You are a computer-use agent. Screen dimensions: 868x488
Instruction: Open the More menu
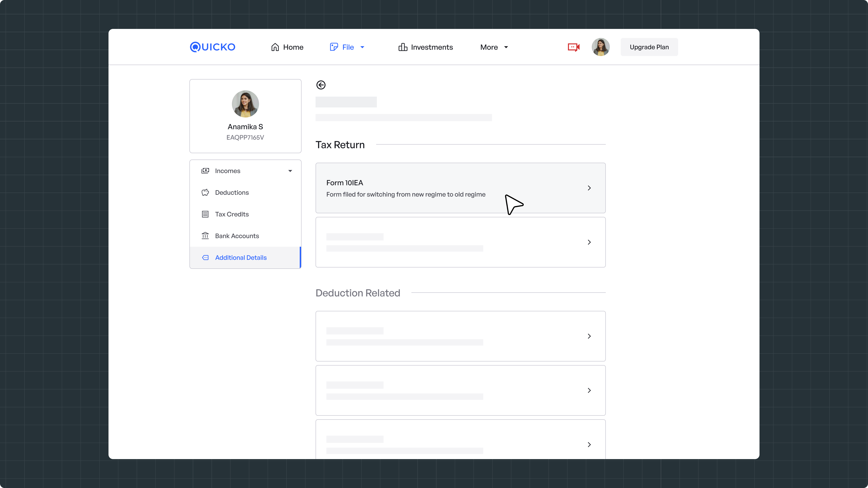pos(489,47)
